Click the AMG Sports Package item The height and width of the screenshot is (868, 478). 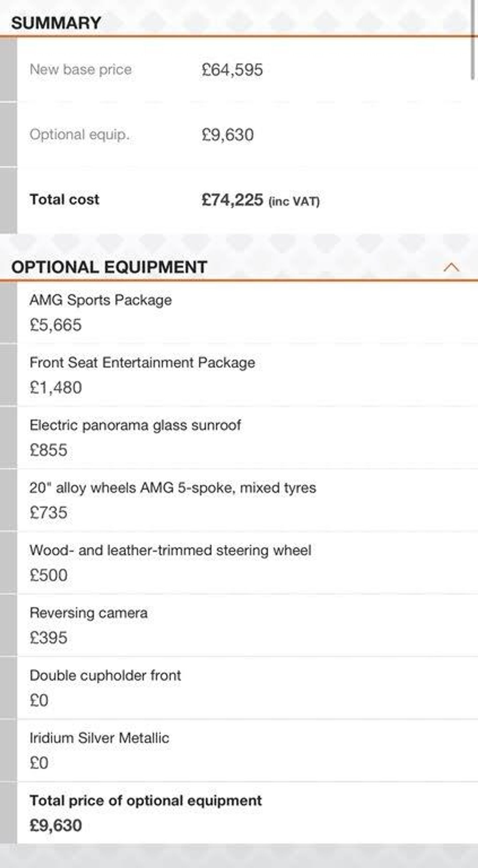[x=101, y=300]
